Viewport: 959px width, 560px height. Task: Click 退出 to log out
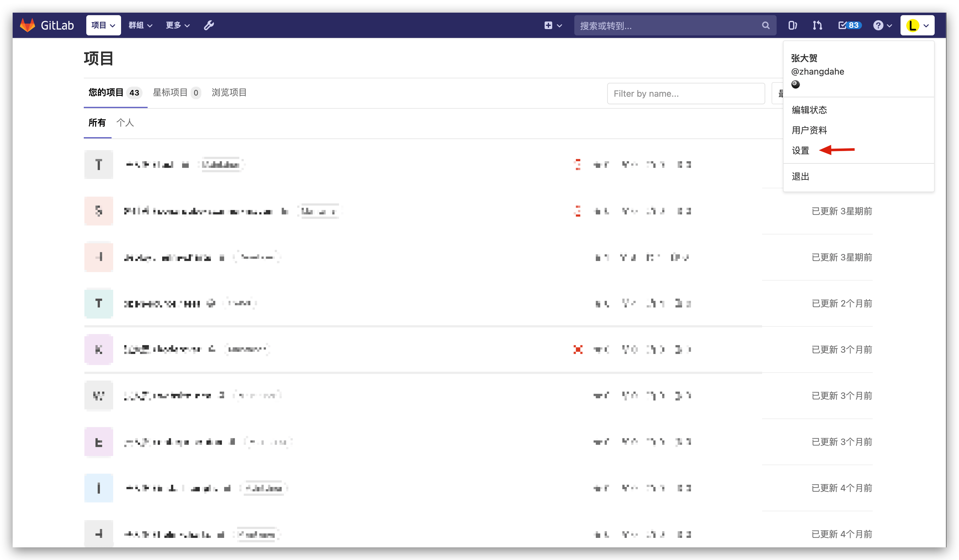[x=800, y=176]
